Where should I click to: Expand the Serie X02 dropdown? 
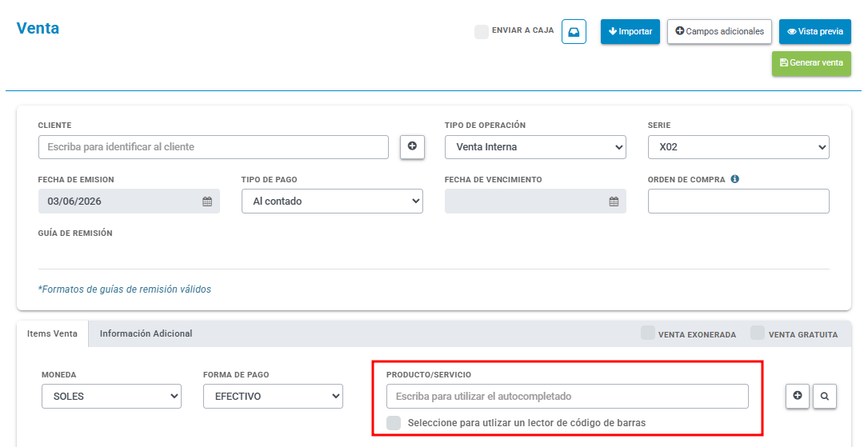[738, 147]
